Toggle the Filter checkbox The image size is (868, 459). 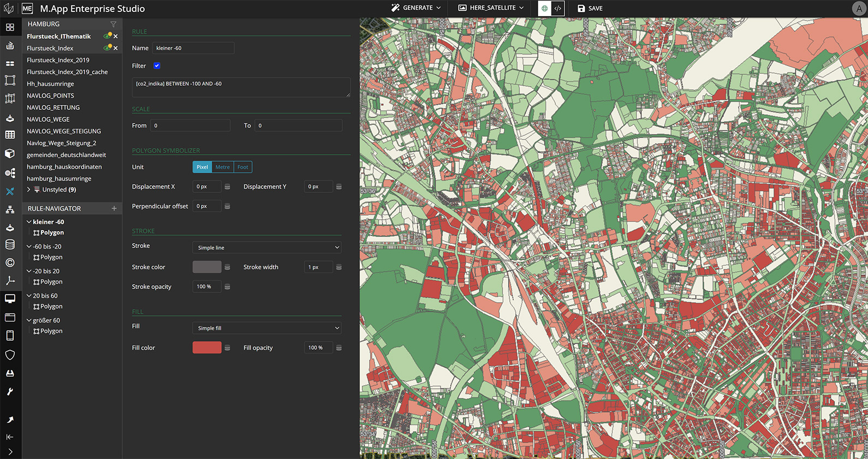pyautogui.click(x=157, y=66)
